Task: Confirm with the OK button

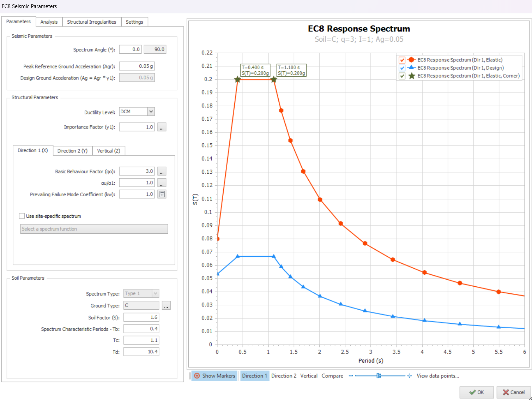Action: 476,392
